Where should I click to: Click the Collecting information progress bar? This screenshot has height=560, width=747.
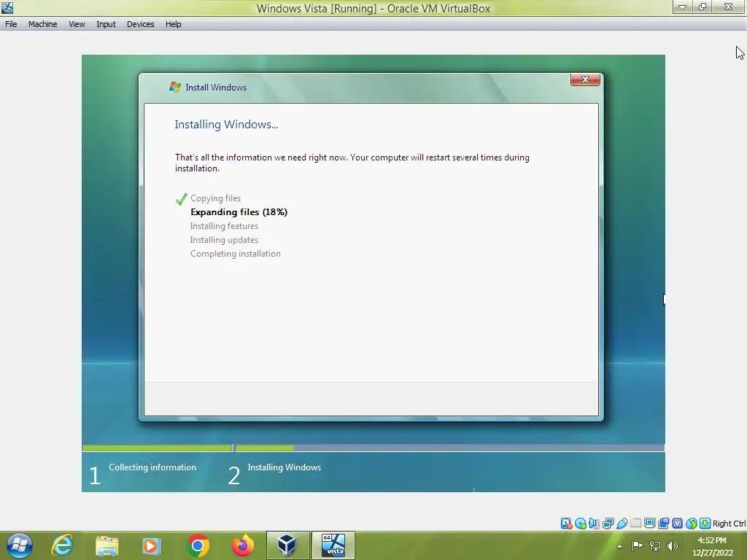coord(158,448)
